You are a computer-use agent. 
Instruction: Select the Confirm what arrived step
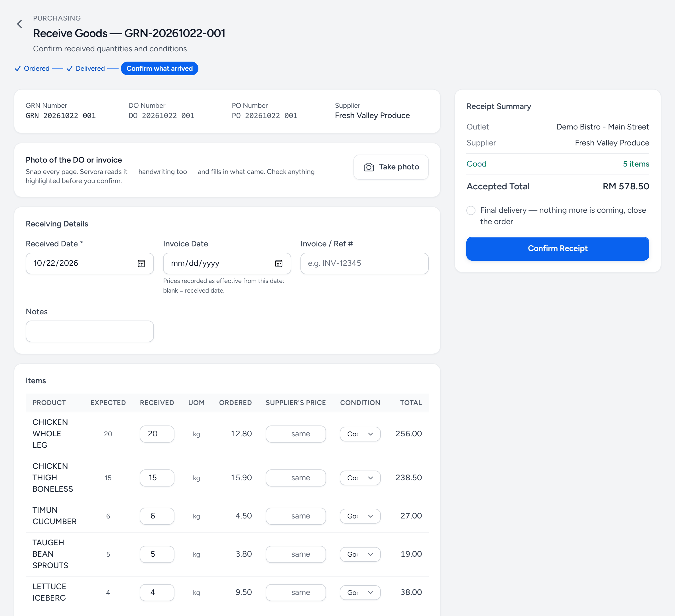[159, 69]
